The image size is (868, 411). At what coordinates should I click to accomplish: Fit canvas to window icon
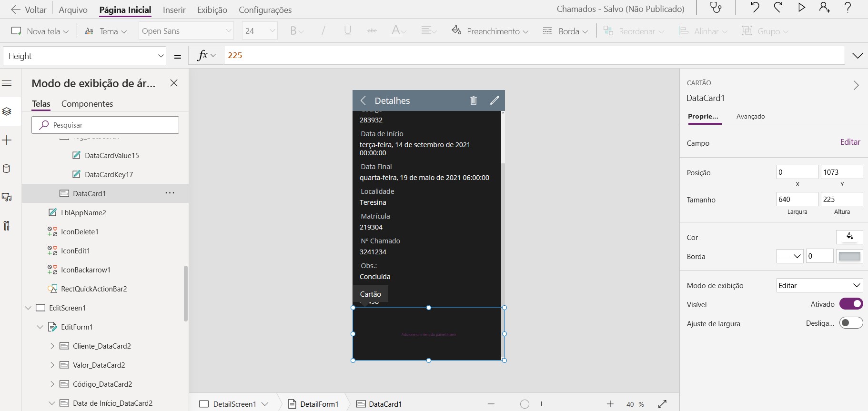tap(662, 404)
